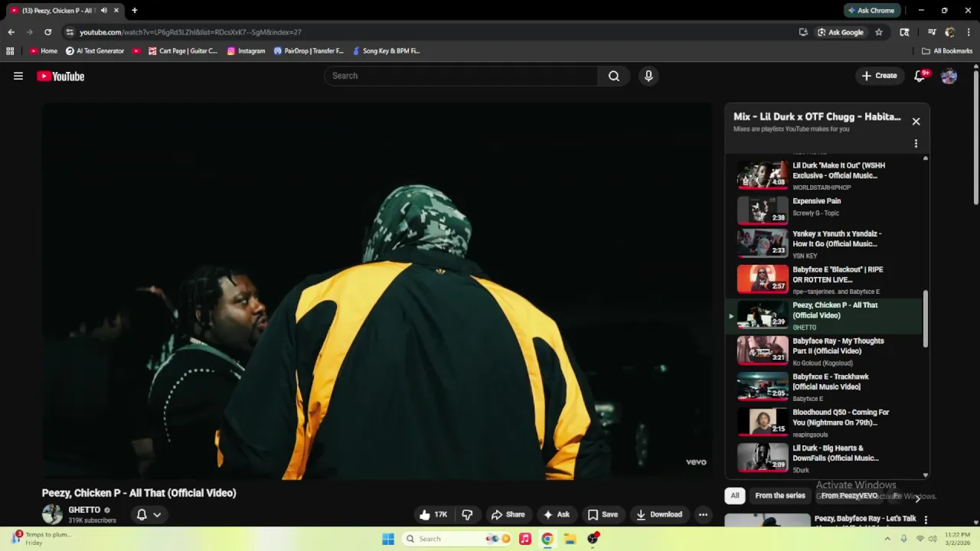The width and height of the screenshot is (980, 551).
Task: Open Cart Page Guitar C... bookmark
Action: [183, 51]
